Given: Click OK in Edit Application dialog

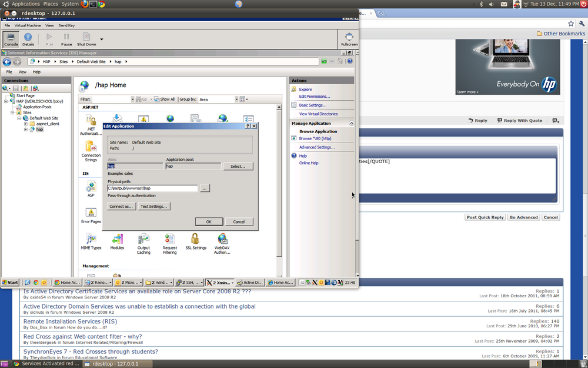Looking at the screenshot, I should point(209,221).
